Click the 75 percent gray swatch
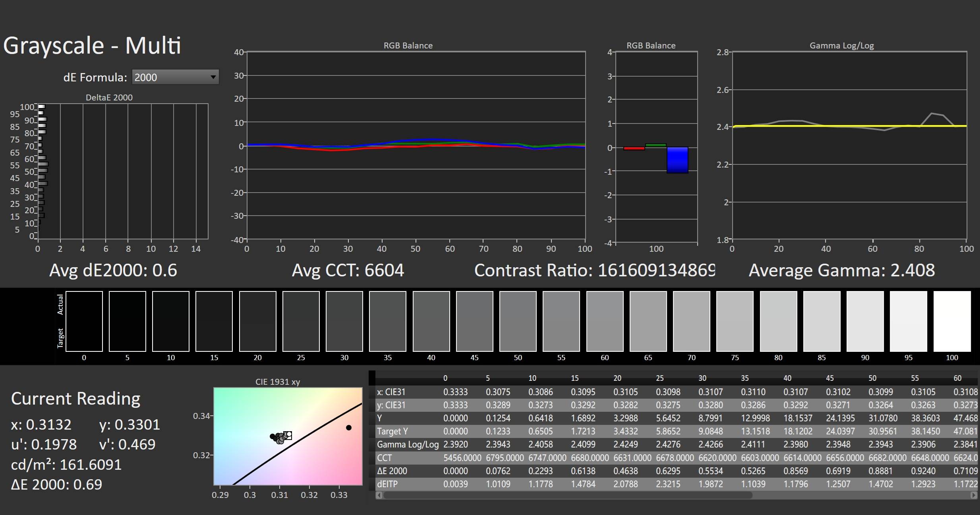Image resolution: width=980 pixels, height=515 pixels. 735,321
